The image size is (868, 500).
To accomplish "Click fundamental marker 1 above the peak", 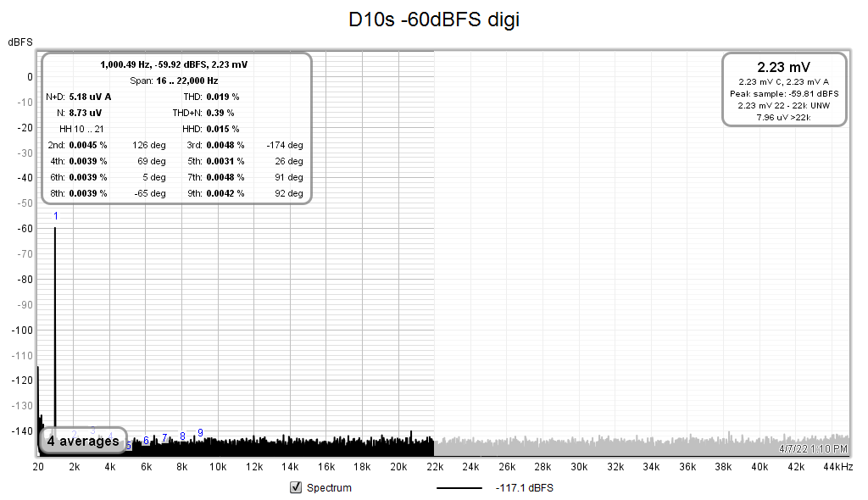I will coord(55,216).
